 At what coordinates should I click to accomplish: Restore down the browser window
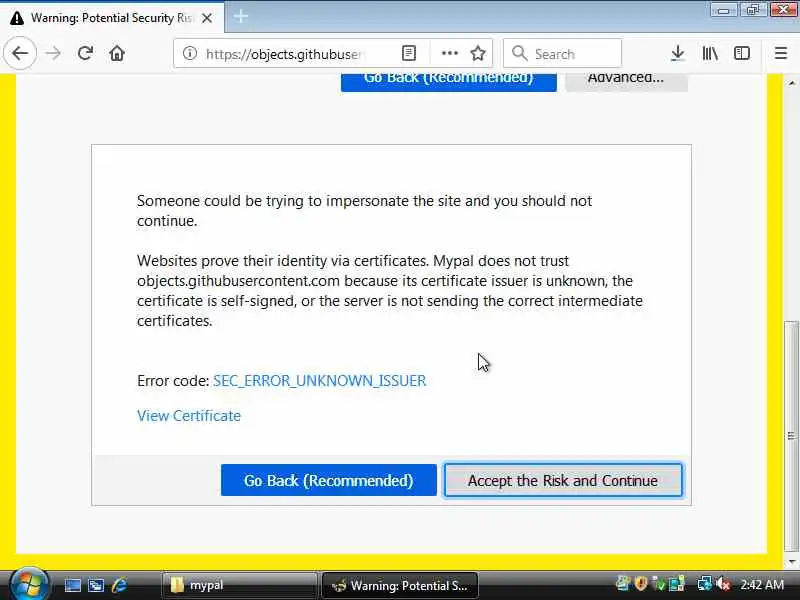(x=753, y=10)
